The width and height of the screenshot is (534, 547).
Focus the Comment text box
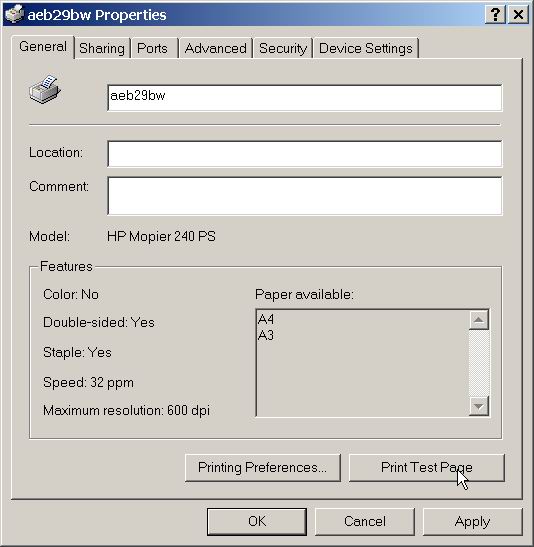click(305, 196)
